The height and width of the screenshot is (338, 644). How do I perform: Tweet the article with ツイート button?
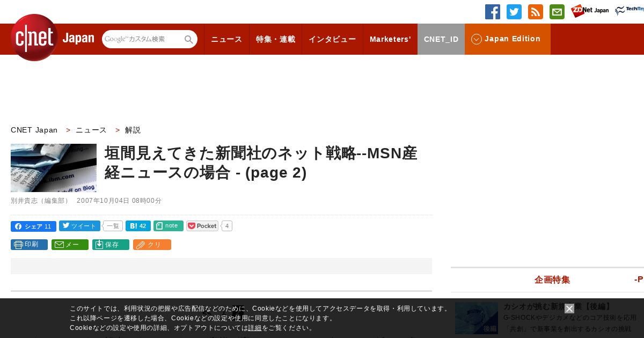point(79,226)
